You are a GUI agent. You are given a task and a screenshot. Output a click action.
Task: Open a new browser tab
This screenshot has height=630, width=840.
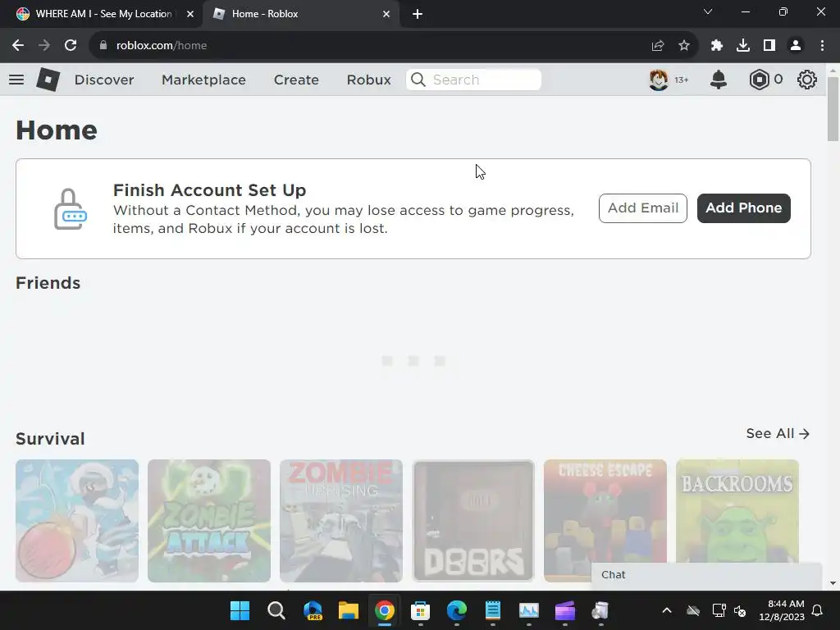point(418,15)
